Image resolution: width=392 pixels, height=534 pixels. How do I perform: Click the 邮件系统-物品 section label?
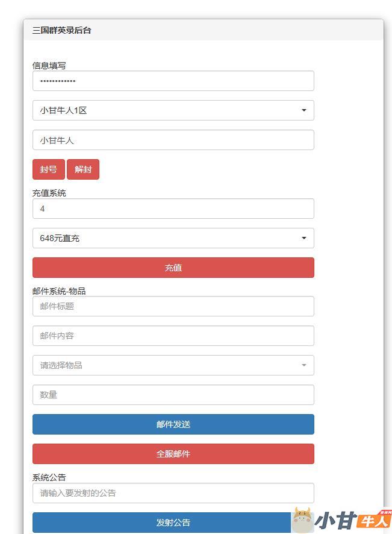pos(59,291)
